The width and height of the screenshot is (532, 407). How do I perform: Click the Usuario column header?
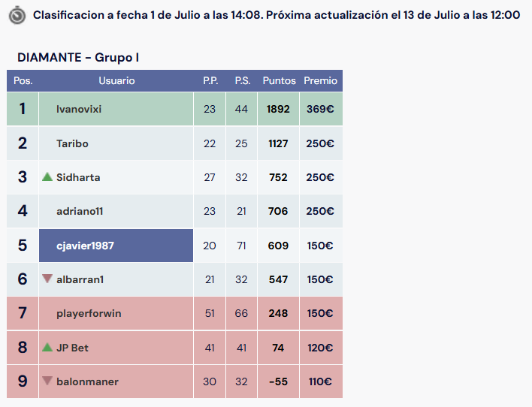(116, 80)
